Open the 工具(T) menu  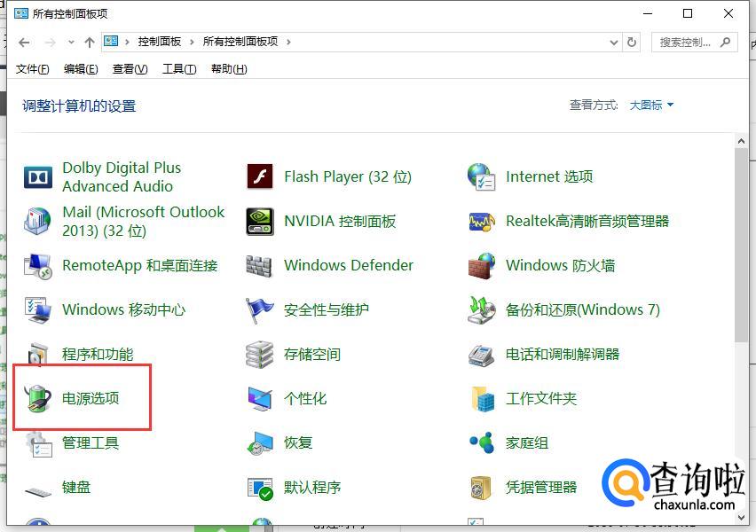click(179, 69)
